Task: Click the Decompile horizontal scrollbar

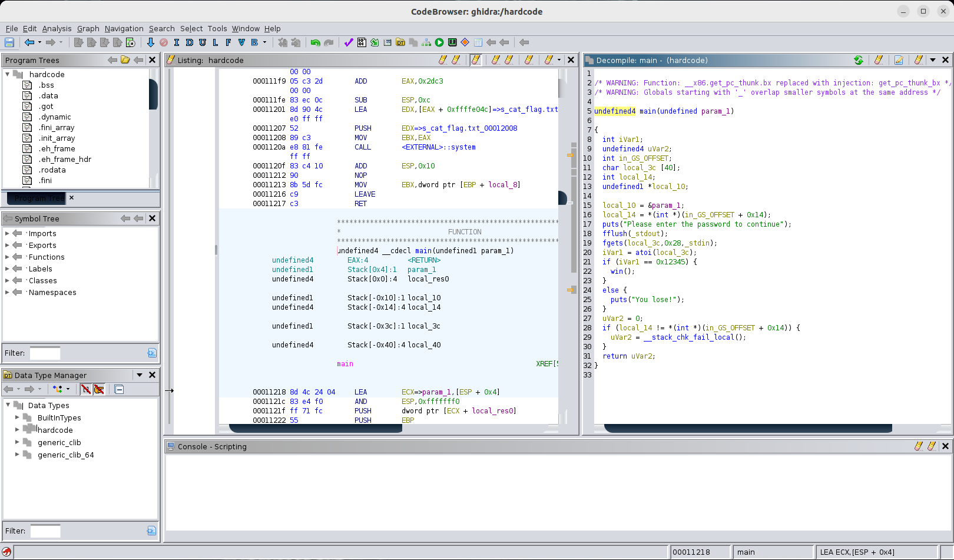Action: pos(748,428)
